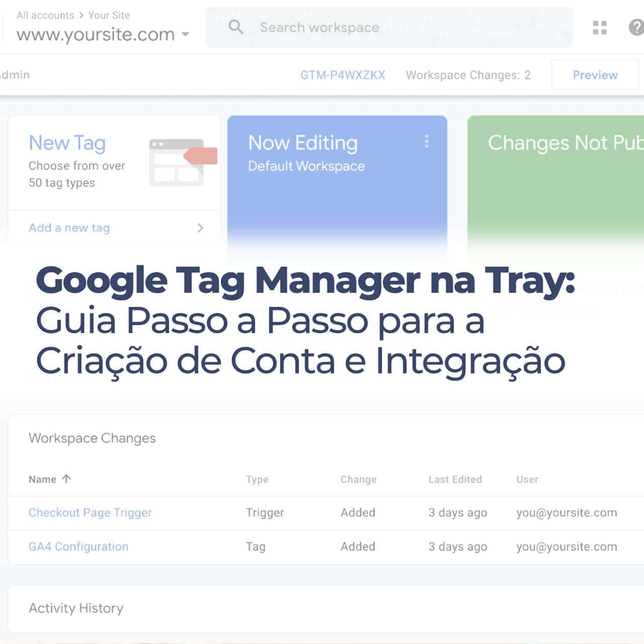
Task: Click the Tag type cell
Action: tap(256, 546)
